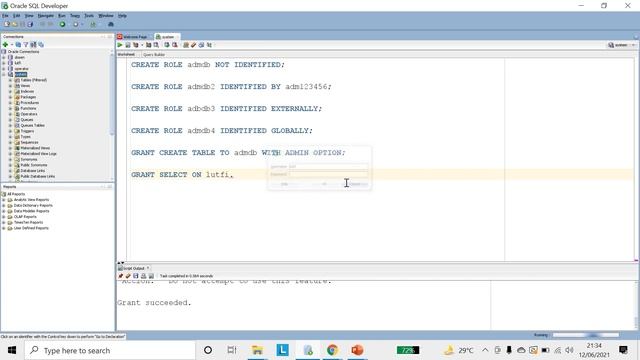
Task: Click the print icon in Script Output toolbar
Action: [x=144, y=276]
